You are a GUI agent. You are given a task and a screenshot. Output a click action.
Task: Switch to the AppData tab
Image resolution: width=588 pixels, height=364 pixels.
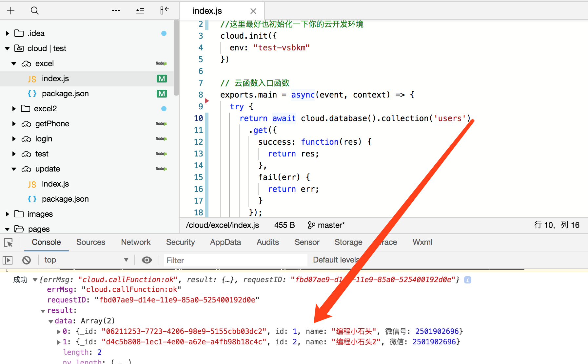(225, 242)
